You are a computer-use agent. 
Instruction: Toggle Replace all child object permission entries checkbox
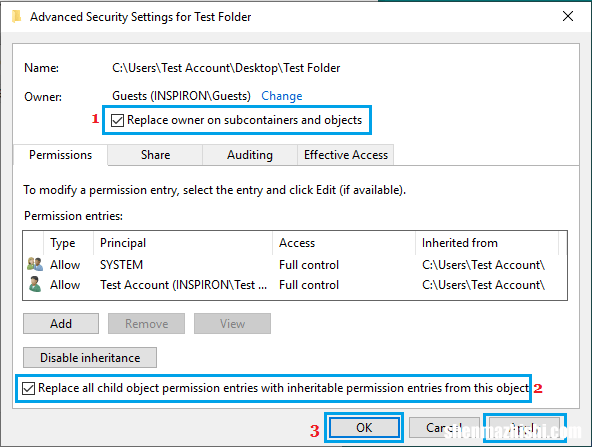coord(29,388)
